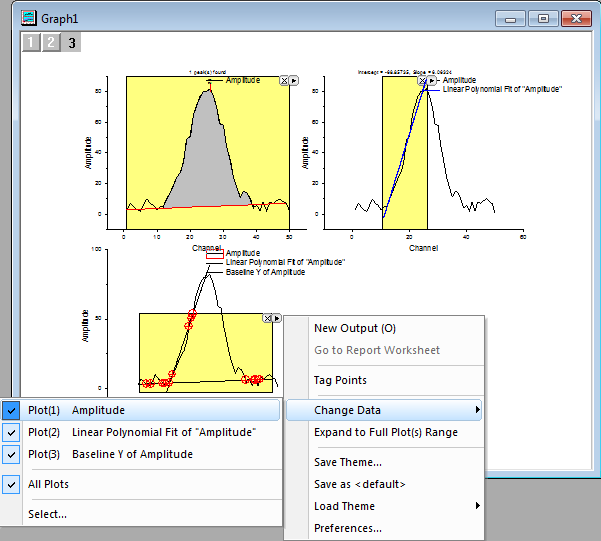The image size is (601, 541).
Task: Switch to layer 1 icon
Action: coord(30,42)
